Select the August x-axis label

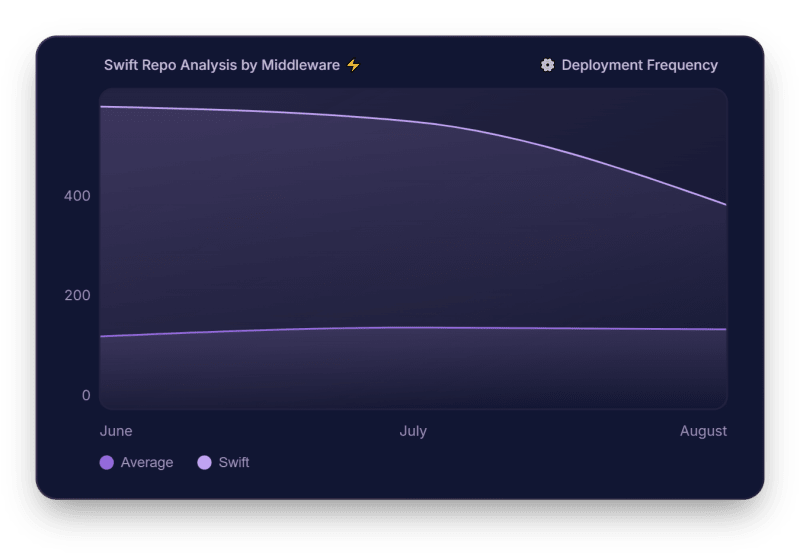pos(703,431)
